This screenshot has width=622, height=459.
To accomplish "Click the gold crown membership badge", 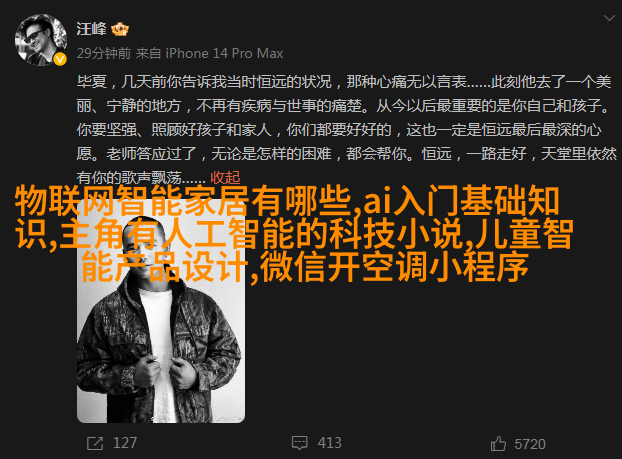I will [120, 29].
